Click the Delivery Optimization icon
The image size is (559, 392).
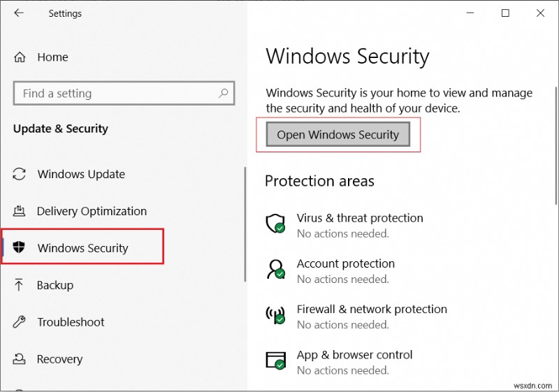coord(20,211)
